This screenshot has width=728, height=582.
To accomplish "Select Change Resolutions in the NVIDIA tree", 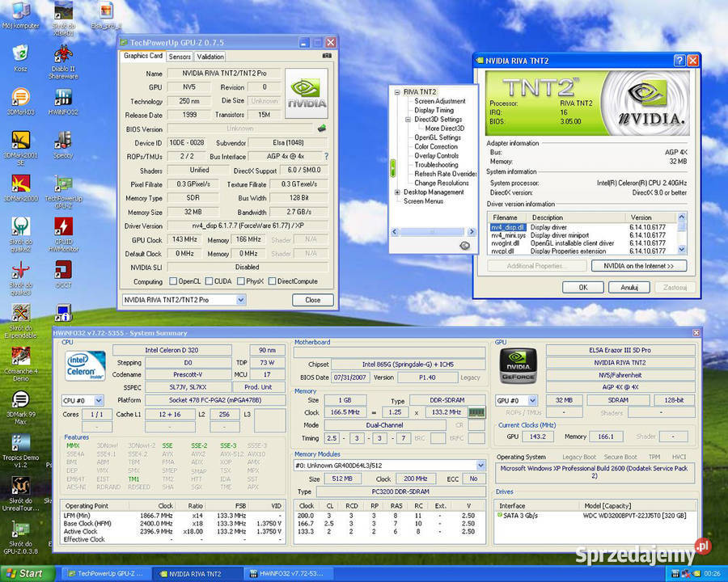I will tap(441, 183).
